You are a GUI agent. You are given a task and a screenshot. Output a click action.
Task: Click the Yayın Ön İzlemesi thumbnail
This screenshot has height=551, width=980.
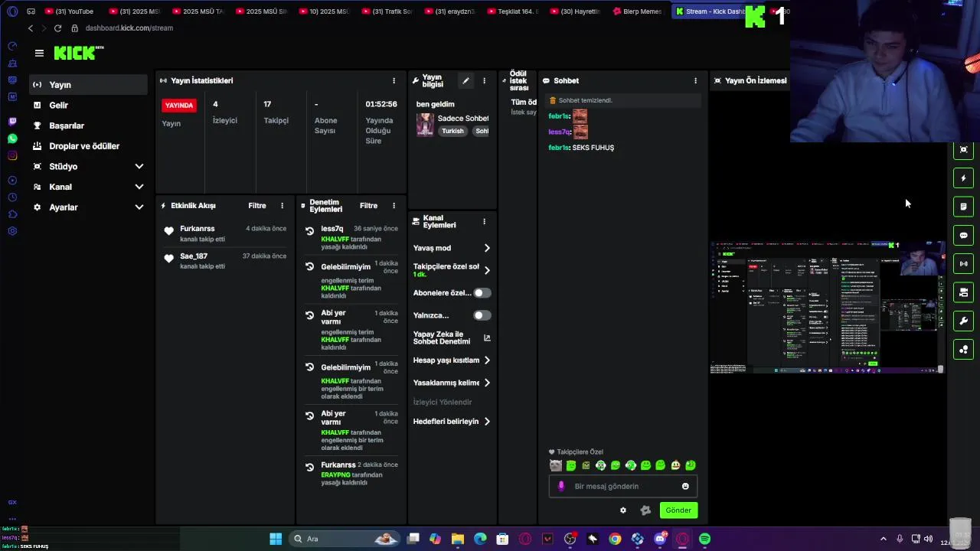827,307
